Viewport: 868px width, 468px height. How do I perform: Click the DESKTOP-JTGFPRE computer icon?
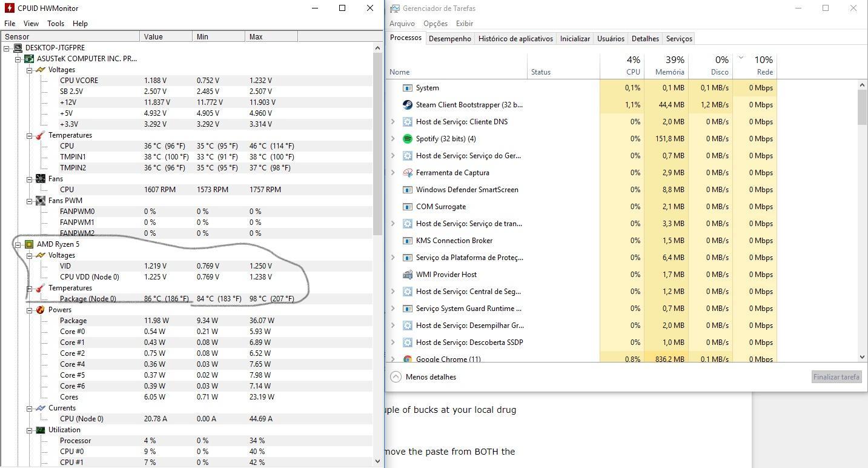pyautogui.click(x=18, y=48)
